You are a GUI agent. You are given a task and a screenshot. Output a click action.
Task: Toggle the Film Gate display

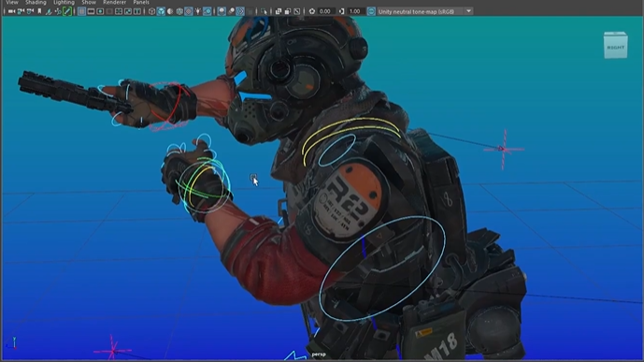point(91,11)
